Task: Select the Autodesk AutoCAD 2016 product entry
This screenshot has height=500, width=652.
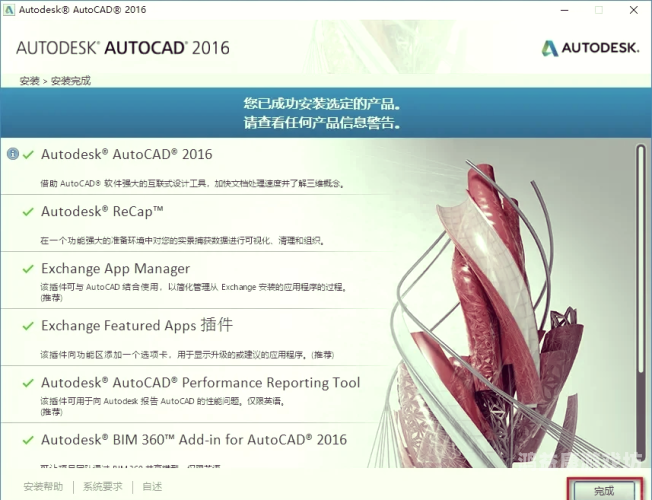Action: click(126, 154)
